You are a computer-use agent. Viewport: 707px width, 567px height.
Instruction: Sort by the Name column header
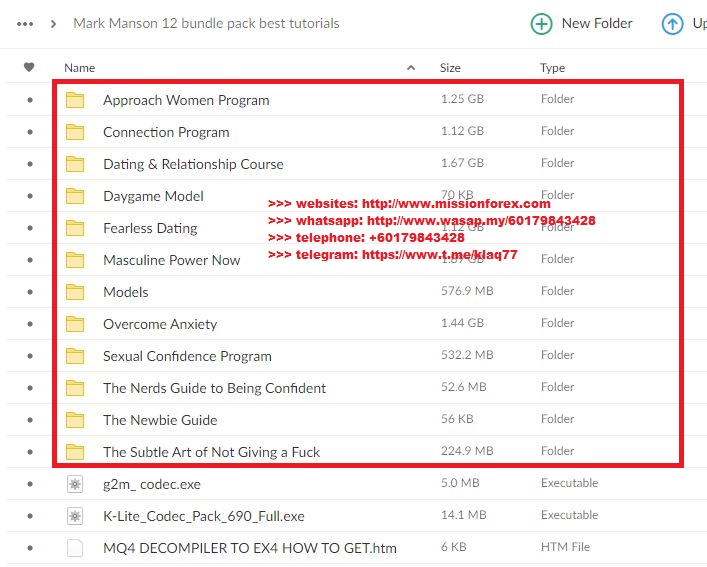(x=79, y=68)
